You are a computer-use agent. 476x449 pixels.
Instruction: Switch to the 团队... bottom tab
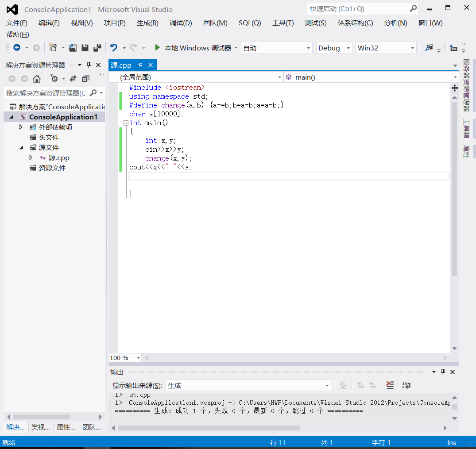click(91, 427)
